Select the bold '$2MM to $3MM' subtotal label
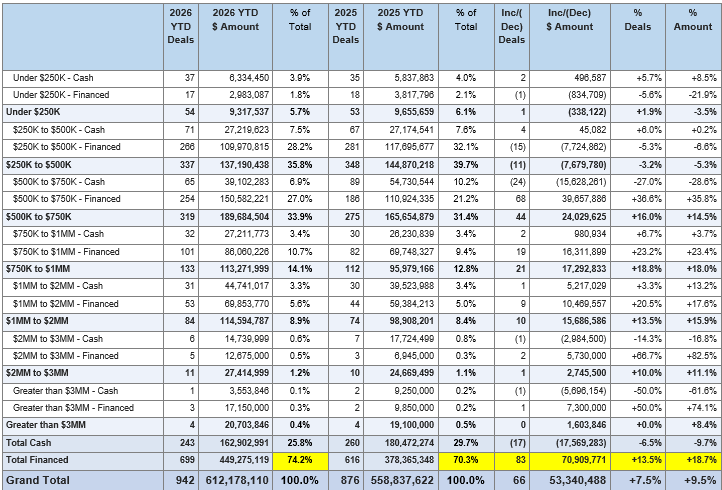The height and width of the screenshot is (490, 722). (x=37, y=373)
